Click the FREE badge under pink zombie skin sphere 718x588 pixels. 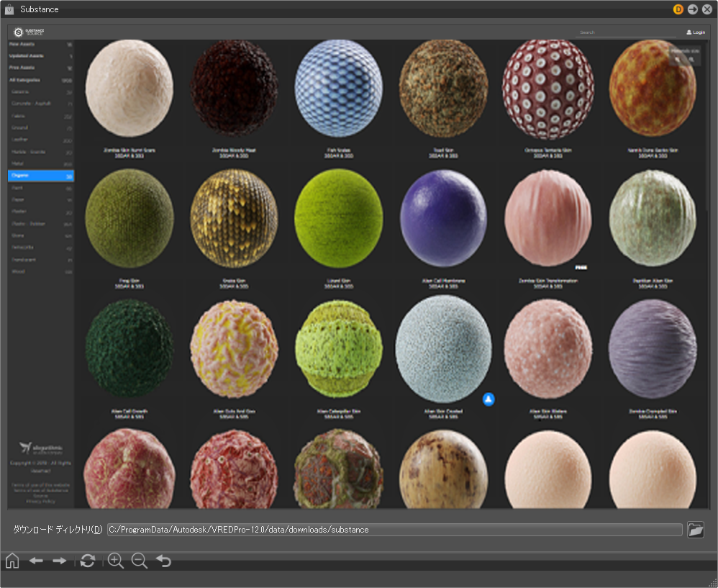[581, 268]
